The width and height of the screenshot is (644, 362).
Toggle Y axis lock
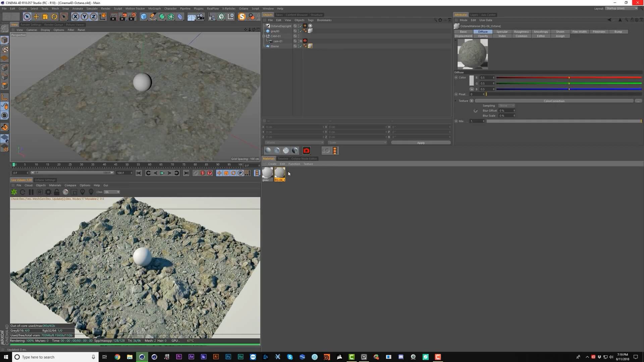point(85,16)
